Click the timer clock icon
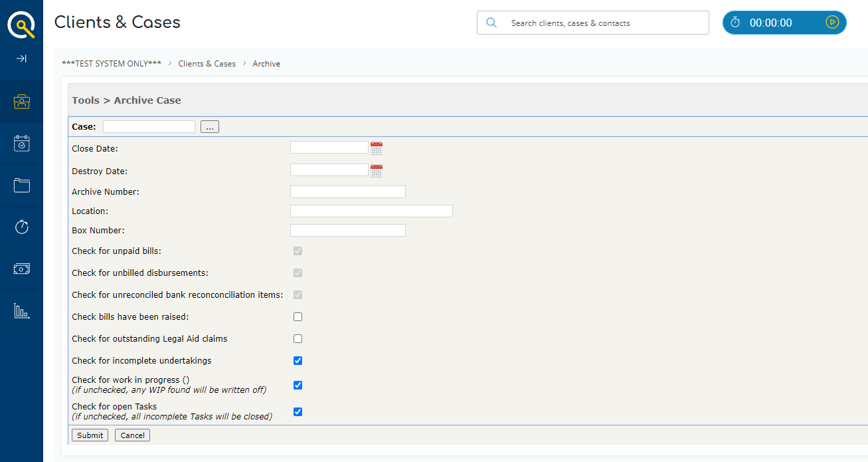 735,23
